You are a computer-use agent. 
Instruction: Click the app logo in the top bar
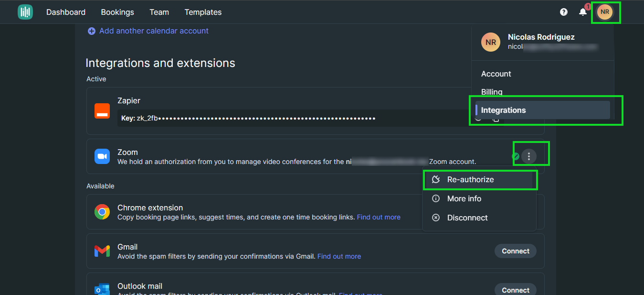[25, 12]
